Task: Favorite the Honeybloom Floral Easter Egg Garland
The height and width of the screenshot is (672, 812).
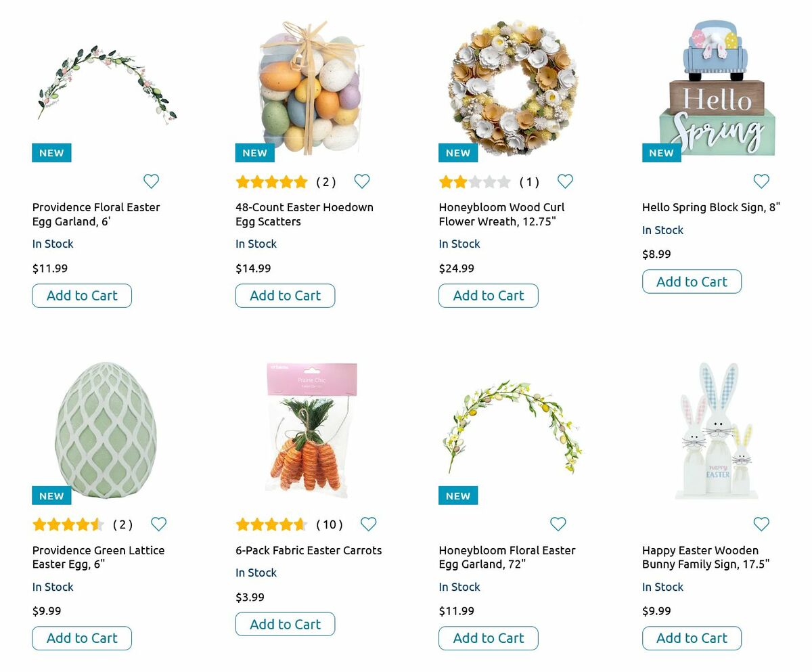Action: (558, 524)
